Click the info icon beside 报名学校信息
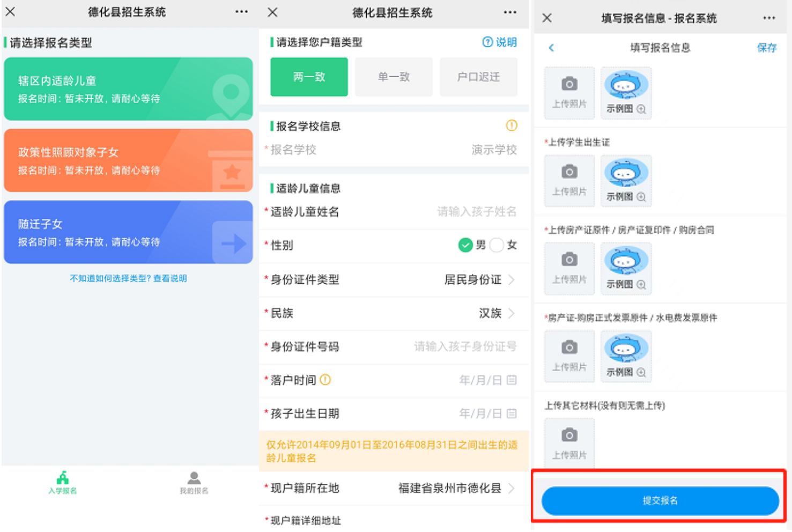 coord(512,125)
